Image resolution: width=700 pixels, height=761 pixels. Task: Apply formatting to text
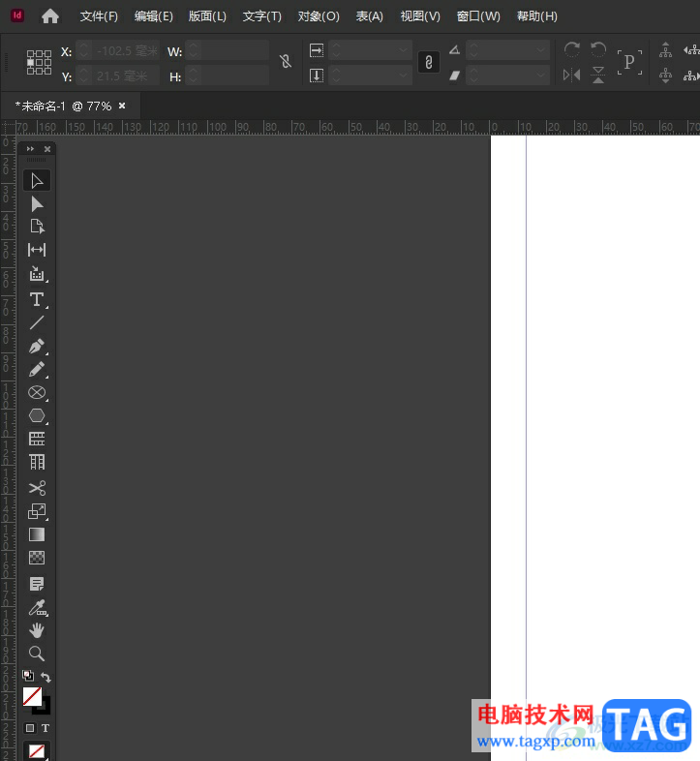pyautogui.click(x=46, y=728)
